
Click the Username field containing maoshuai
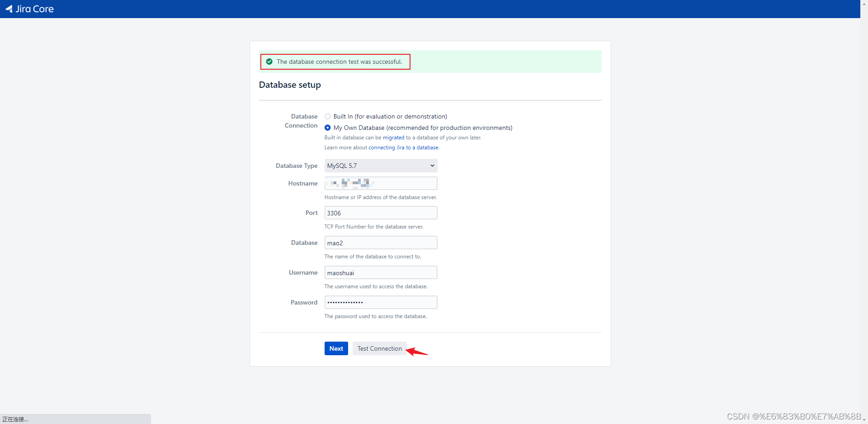tap(381, 272)
